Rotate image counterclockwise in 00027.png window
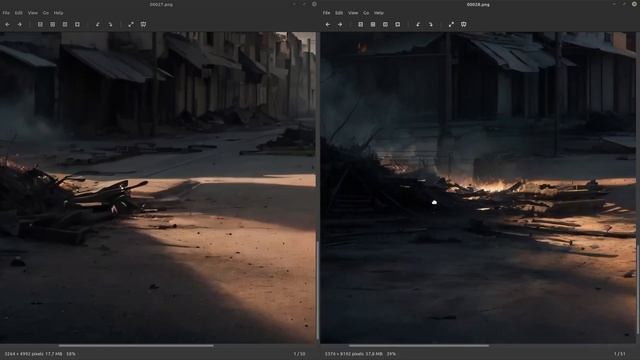 [x=98, y=24]
